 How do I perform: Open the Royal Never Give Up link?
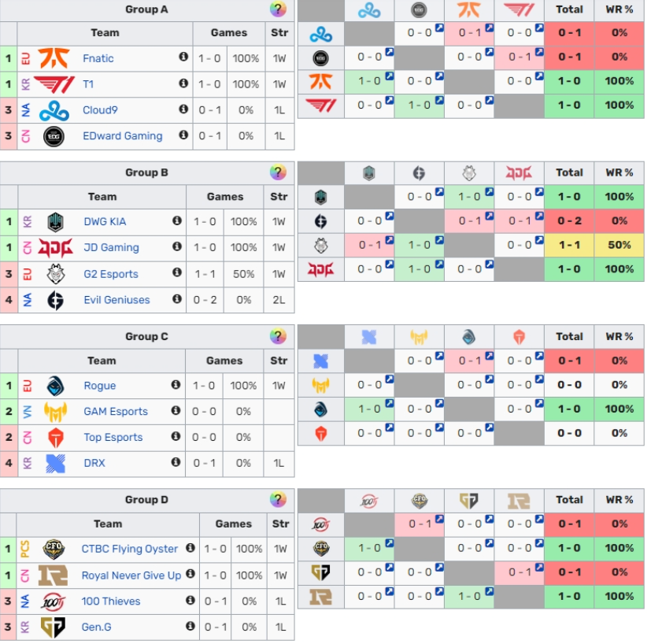131,576
